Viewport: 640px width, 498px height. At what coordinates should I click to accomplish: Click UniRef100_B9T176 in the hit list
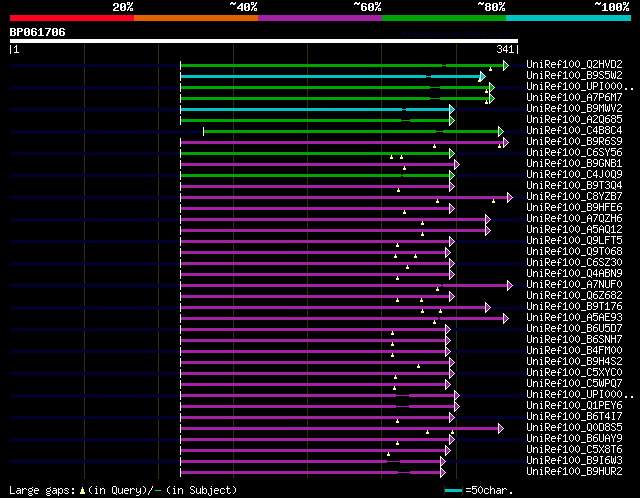click(574, 307)
